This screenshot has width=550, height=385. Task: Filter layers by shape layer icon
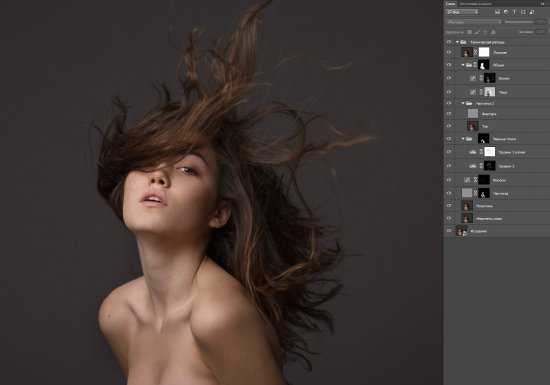pos(523,12)
